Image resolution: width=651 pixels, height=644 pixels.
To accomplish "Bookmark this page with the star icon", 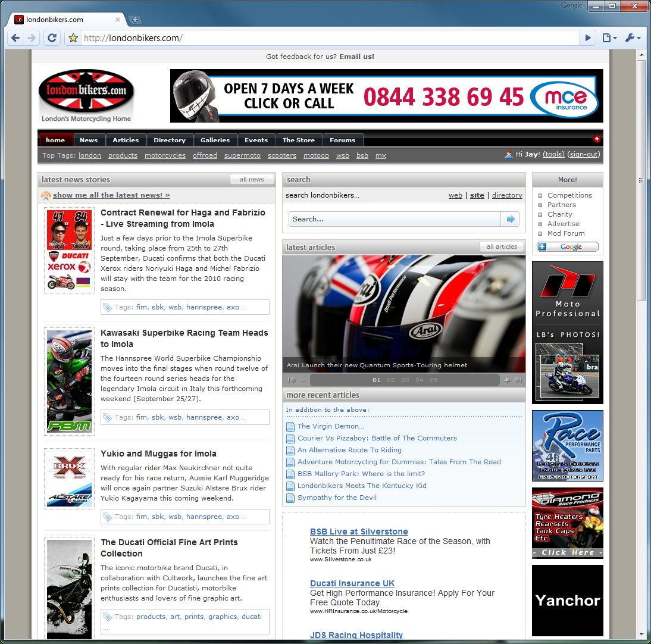I will tap(73, 38).
